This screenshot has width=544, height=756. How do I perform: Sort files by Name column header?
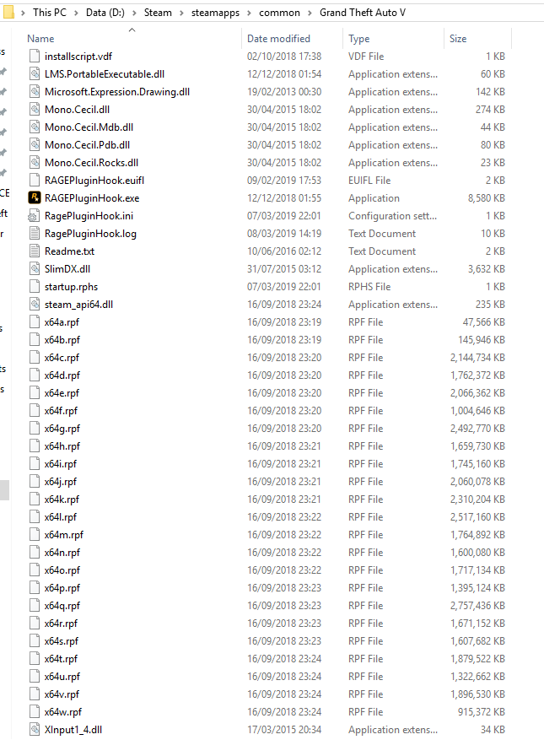click(x=40, y=39)
